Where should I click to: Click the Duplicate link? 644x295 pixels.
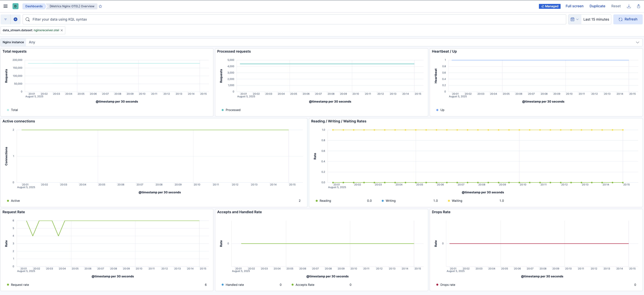tap(597, 6)
